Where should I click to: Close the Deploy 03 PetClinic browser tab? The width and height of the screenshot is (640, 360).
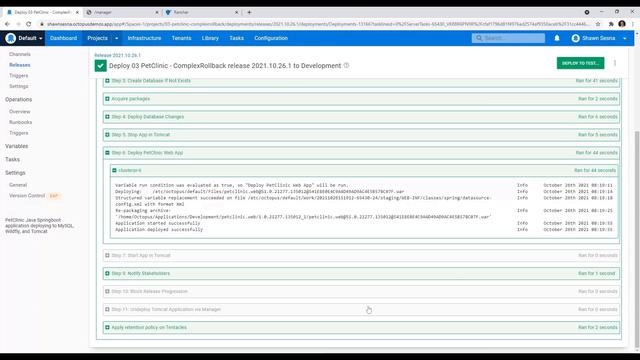[77, 12]
